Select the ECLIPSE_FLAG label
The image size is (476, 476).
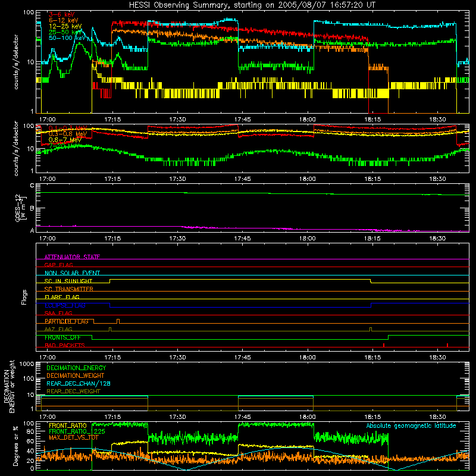tap(65, 305)
